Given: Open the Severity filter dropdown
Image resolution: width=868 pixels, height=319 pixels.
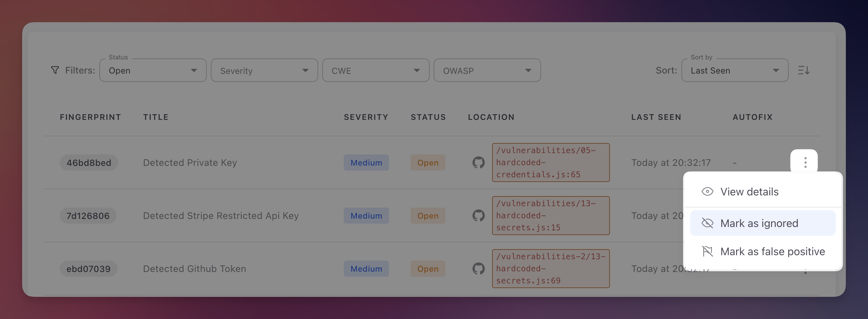Looking at the screenshot, I should pyautogui.click(x=264, y=70).
